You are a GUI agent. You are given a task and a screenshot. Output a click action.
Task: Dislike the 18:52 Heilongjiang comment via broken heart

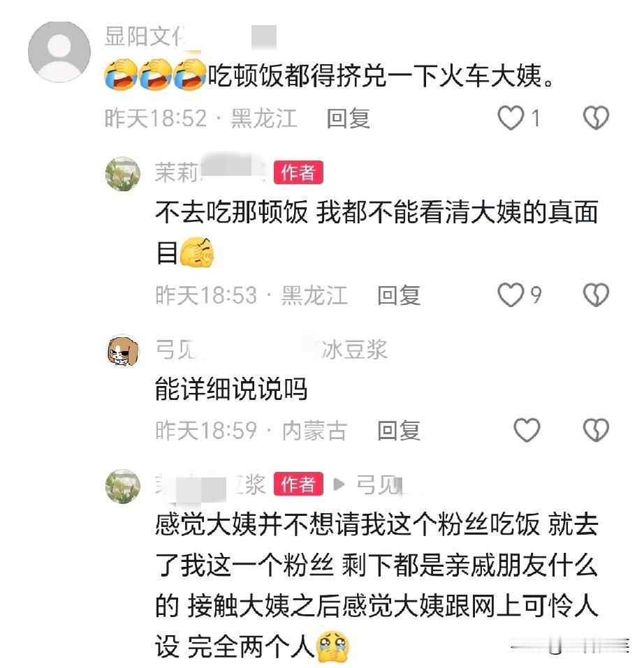pos(596,118)
